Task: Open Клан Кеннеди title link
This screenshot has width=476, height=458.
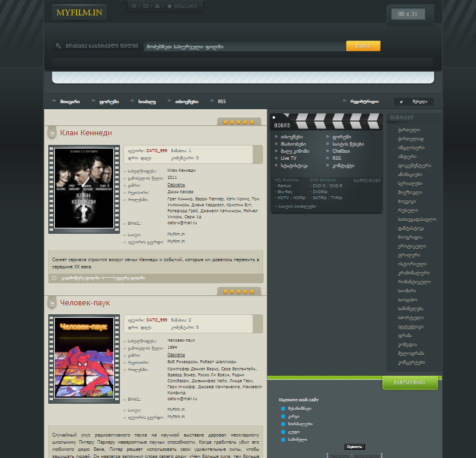Action: pos(86,132)
